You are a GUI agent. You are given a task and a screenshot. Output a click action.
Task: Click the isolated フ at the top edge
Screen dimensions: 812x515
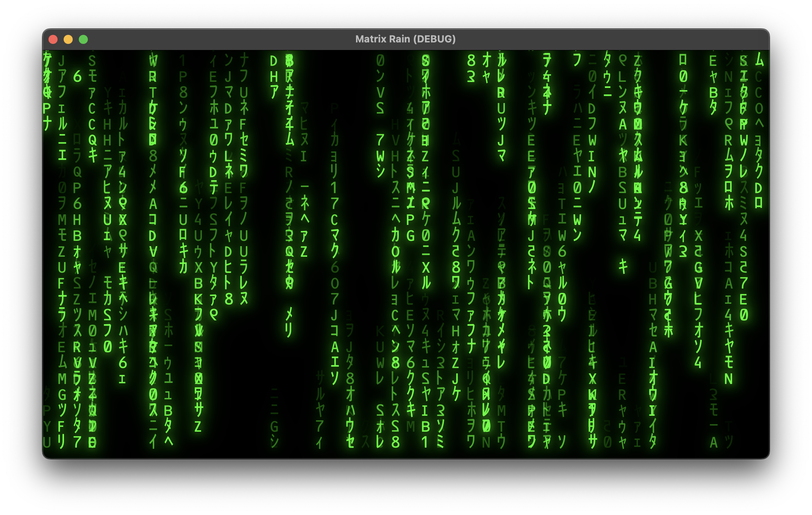pyautogui.click(x=577, y=60)
